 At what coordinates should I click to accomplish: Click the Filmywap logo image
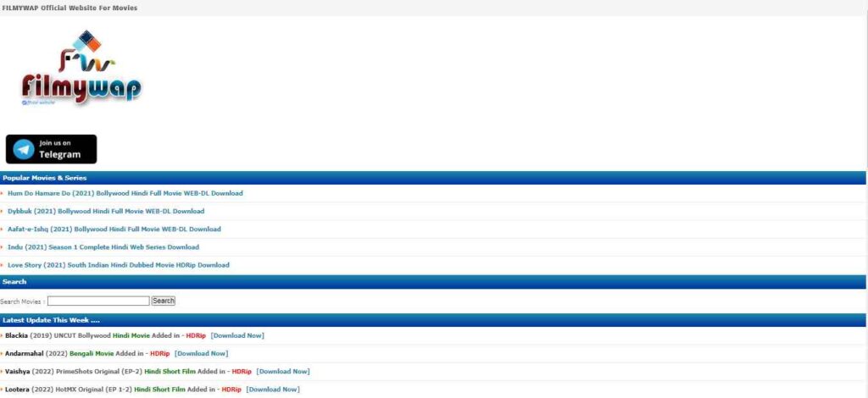(x=81, y=68)
